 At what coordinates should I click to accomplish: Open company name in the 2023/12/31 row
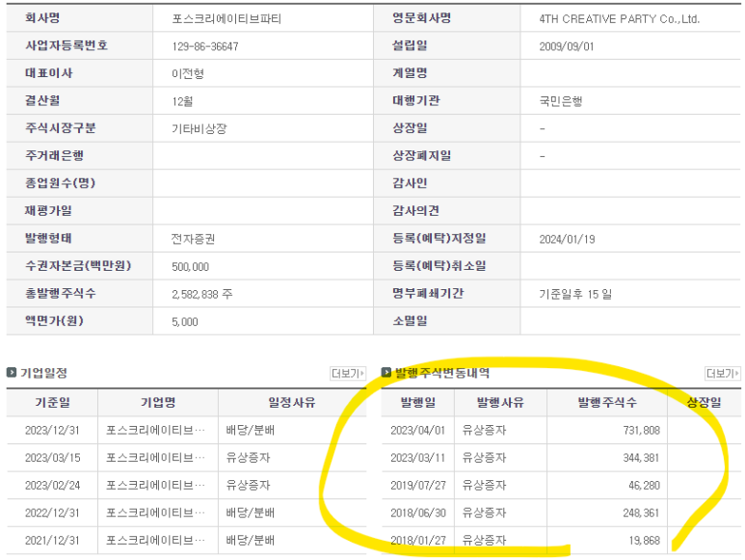click(155, 430)
